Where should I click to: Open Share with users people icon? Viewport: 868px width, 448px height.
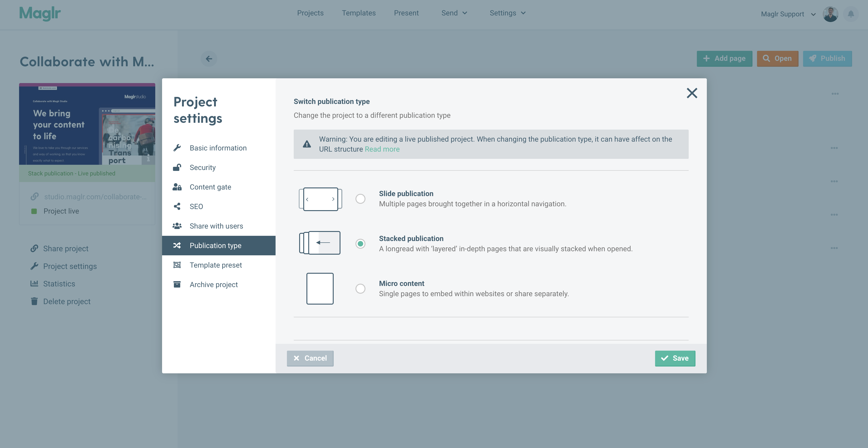click(177, 226)
